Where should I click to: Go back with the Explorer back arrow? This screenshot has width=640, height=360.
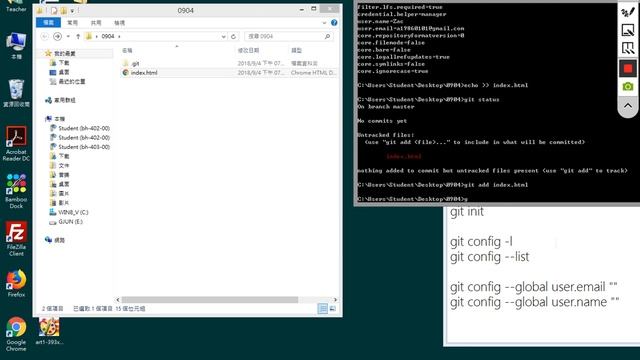pyautogui.click(x=44, y=36)
